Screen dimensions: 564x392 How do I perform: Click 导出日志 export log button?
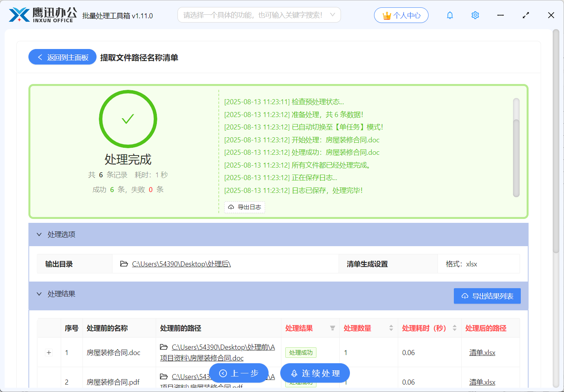(244, 207)
